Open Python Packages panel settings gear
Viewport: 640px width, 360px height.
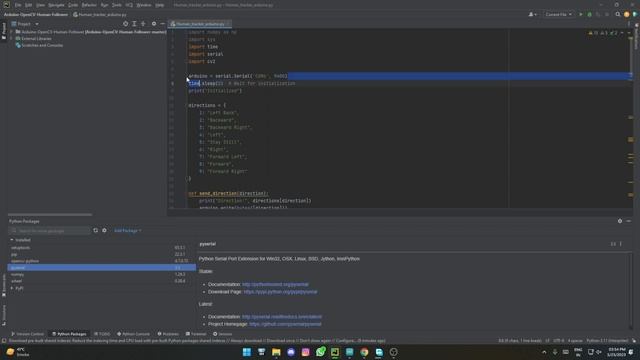[x=620, y=221]
